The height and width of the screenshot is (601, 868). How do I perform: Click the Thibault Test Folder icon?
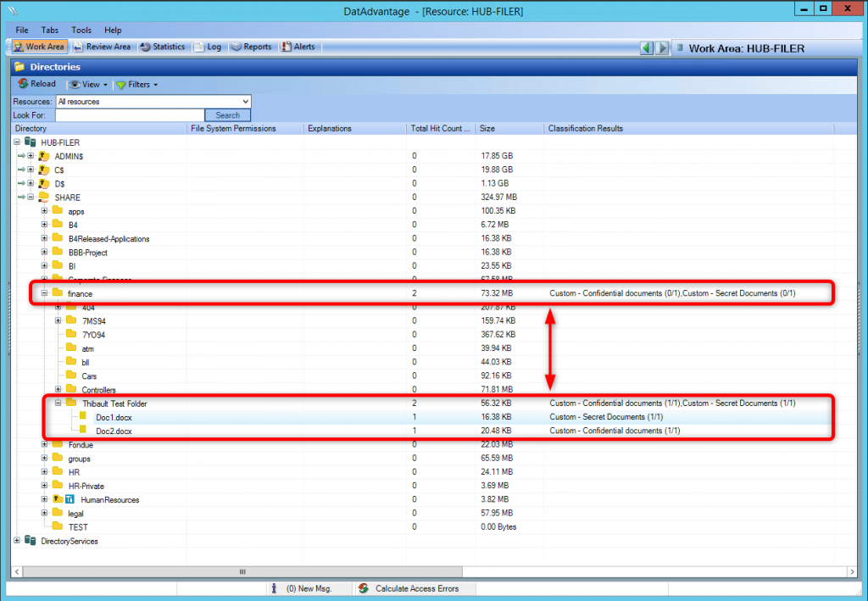(71, 403)
